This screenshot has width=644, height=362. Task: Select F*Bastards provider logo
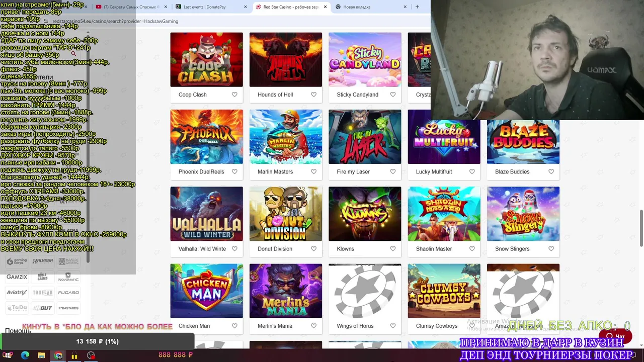click(68, 308)
